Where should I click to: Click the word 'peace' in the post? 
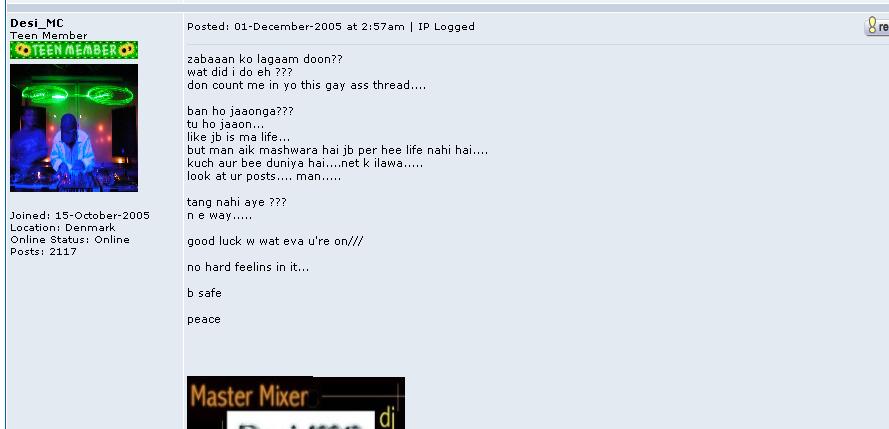tap(204, 320)
